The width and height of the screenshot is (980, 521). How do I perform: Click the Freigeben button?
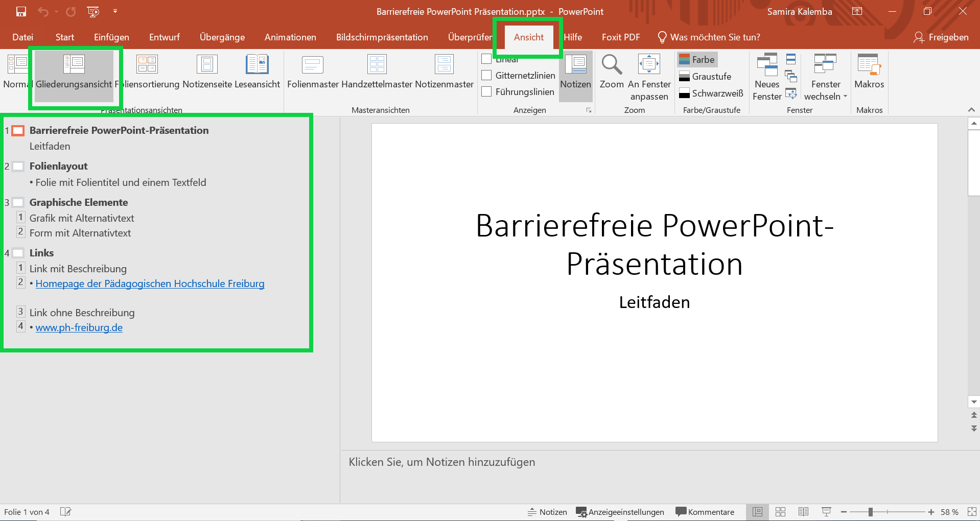coord(942,37)
